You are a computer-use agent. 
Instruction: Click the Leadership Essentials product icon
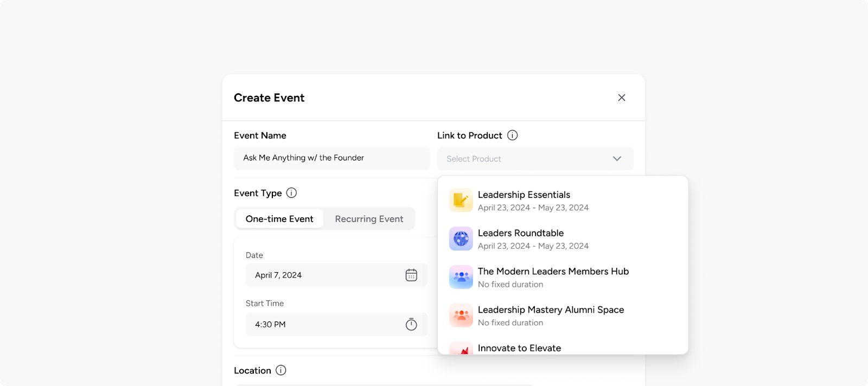(x=461, y=201)
